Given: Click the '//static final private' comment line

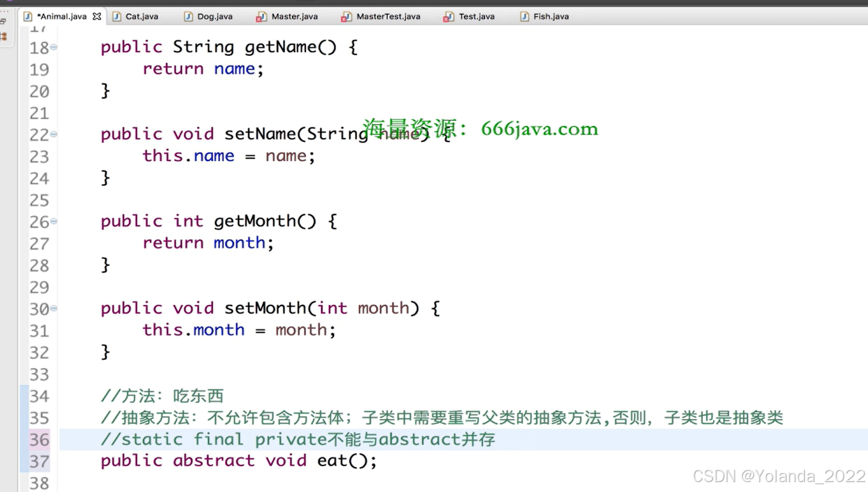Looking at the screenshot, I should tap(298, 439).
